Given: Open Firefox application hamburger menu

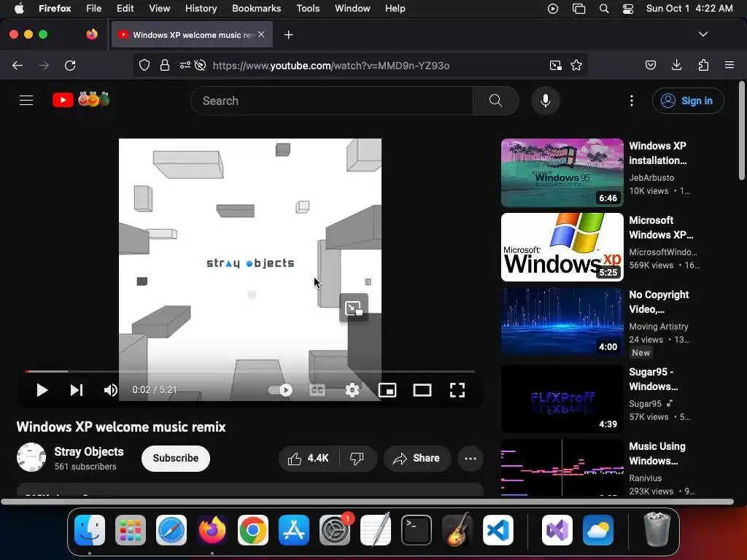Looking at the screenshot, I should pyautogui.click(x=729, y=65).
